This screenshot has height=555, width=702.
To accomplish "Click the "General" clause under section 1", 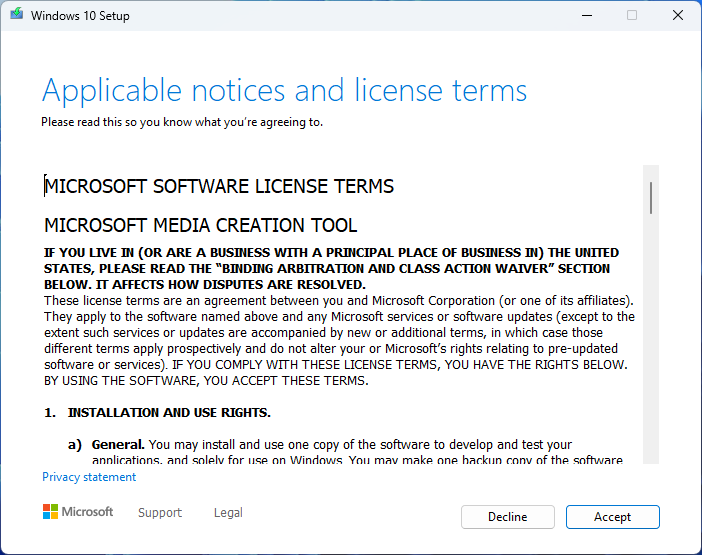I will 118,444.
